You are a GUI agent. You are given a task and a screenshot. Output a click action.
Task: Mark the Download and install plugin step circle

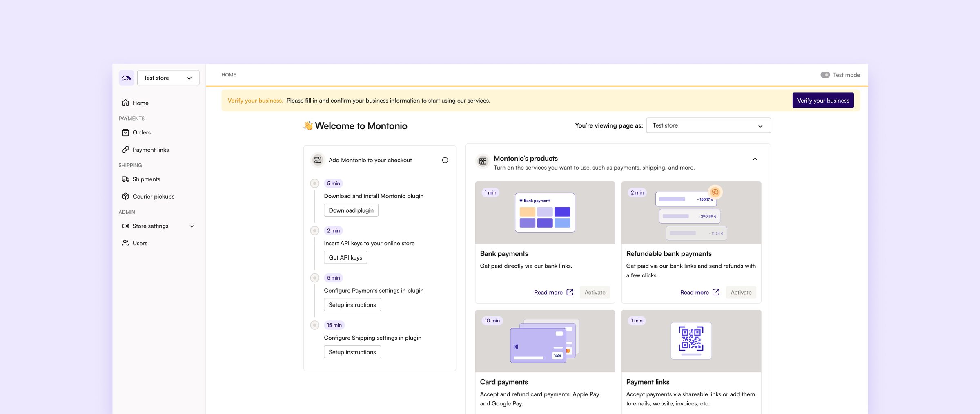(x=314, y=184)
